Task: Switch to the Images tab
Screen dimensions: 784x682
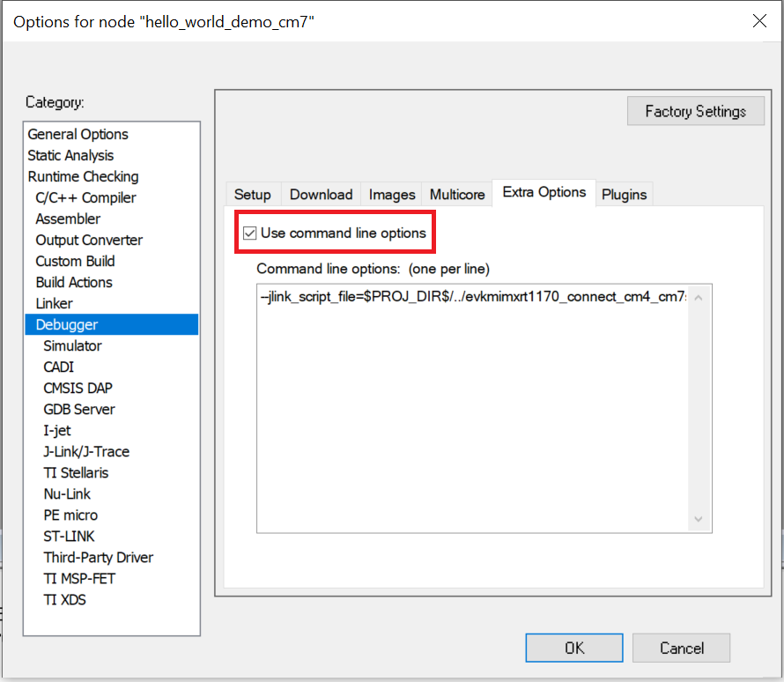Action: (x=391, y=195)
